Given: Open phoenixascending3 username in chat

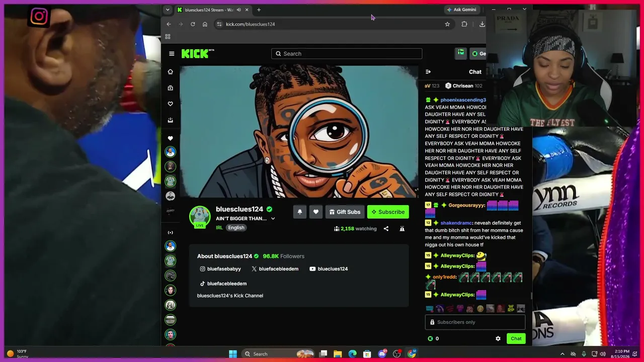Looking at the screenshot, I should click(x=463, y=100).
